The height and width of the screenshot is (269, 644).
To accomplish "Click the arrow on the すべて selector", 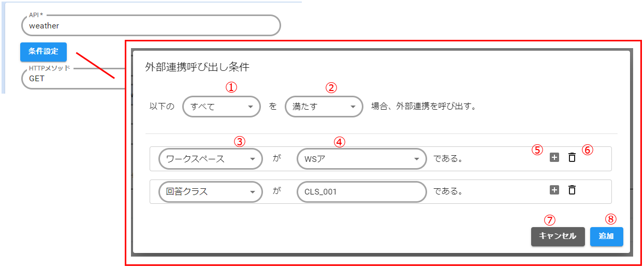I will click(251, 107).
